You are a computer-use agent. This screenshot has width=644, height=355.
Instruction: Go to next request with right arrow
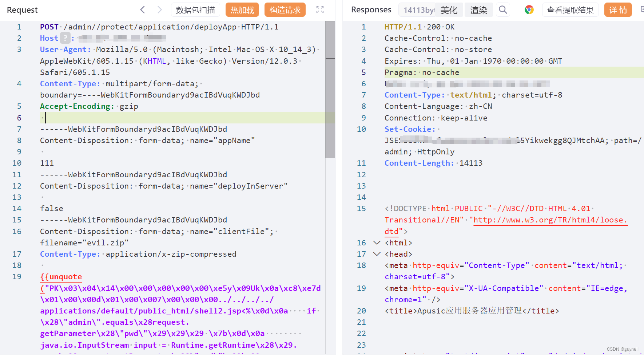pos(159,10)
